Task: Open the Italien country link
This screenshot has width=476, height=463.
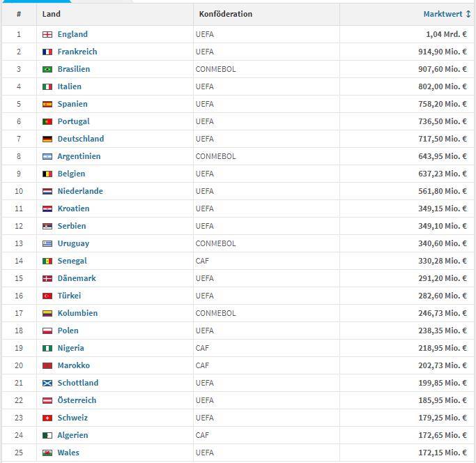Action: pyautogui.click(x=70, y=86)
